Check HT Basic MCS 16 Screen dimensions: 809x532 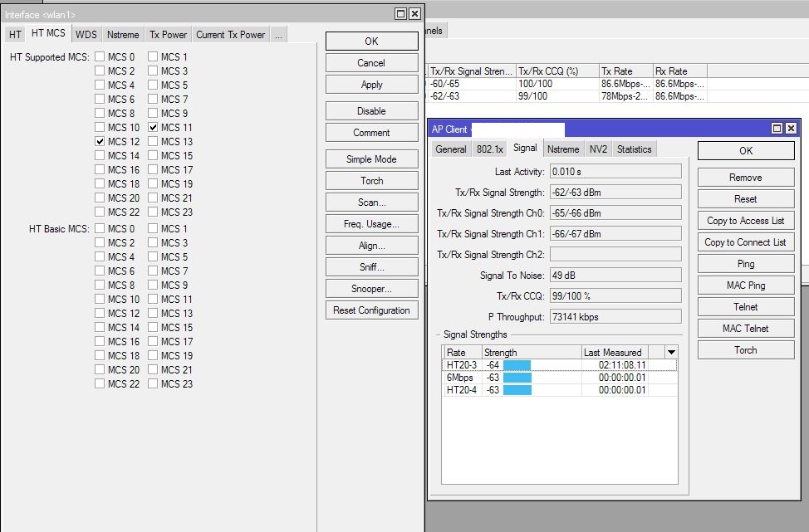tap(100, 341)
